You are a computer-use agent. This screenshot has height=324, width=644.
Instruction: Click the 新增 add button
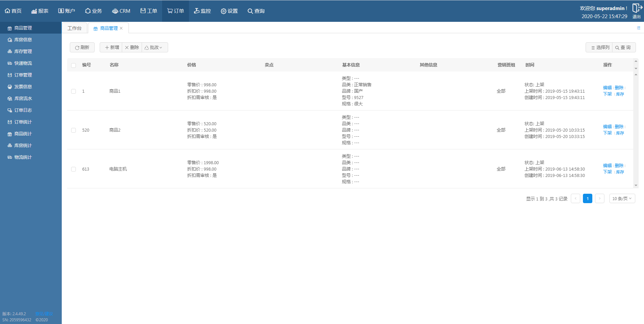(x=111, y=47)
